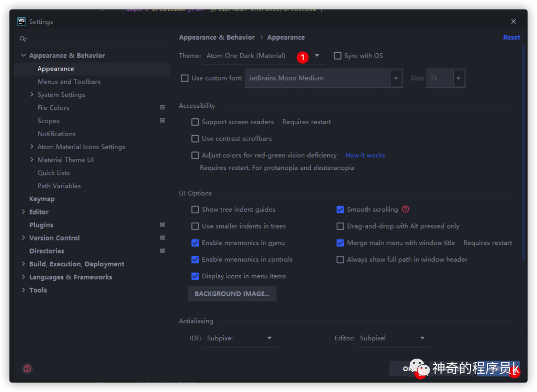Image resolution: width=537 pixels, height=392 pixels.
Task: Check the Use custom font option
Action: coord(184,78)
